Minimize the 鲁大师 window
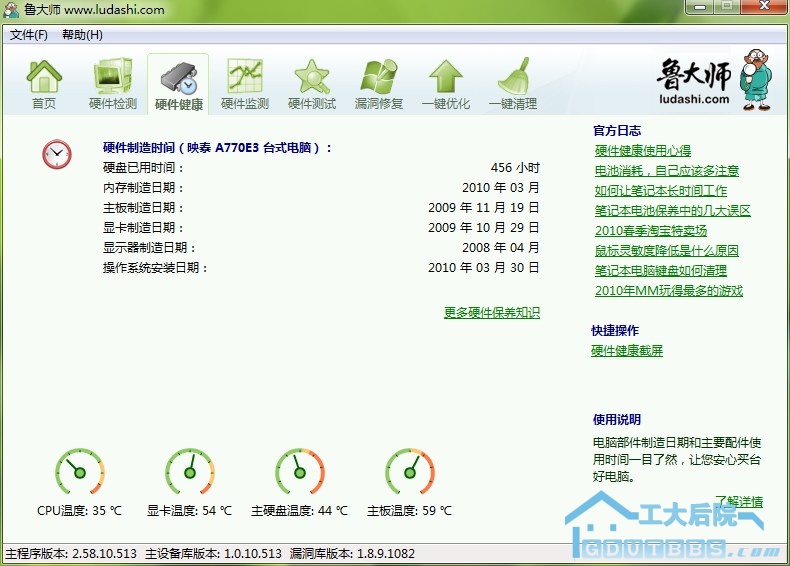This screenshot has width=790, height=566. tap(699, 7)
